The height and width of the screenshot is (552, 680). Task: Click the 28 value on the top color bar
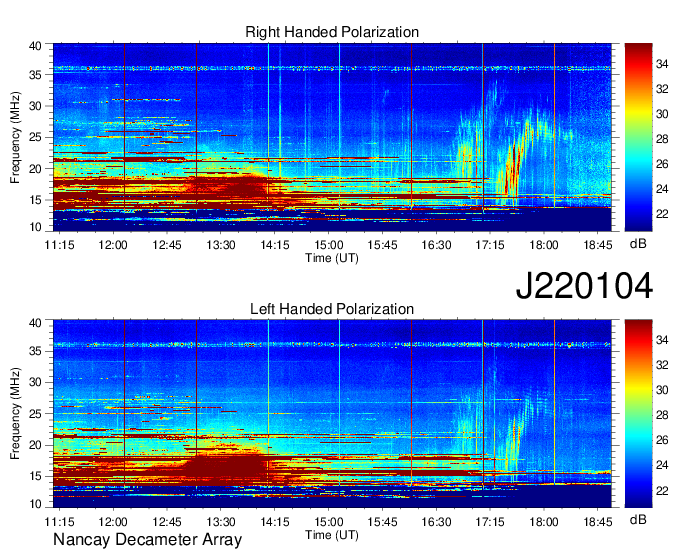coord(662,139)
